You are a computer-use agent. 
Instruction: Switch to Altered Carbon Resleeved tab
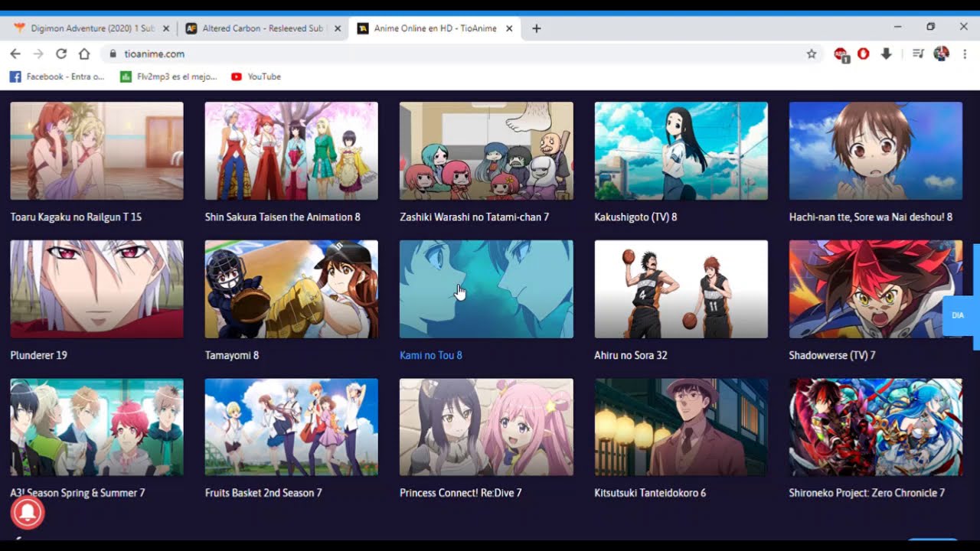(263, 28)
